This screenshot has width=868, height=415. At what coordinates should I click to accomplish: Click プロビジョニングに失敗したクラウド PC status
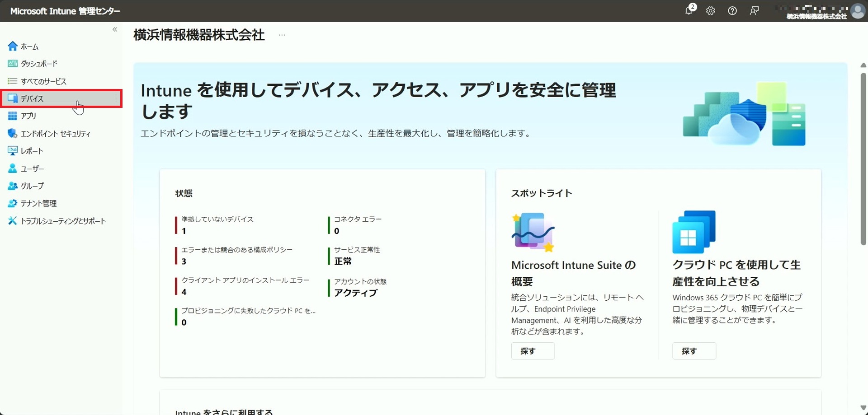tap(249, 311)
